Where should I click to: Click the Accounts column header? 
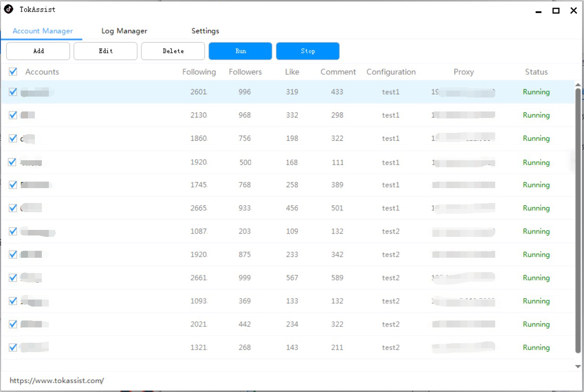click(x=42, y=72)
